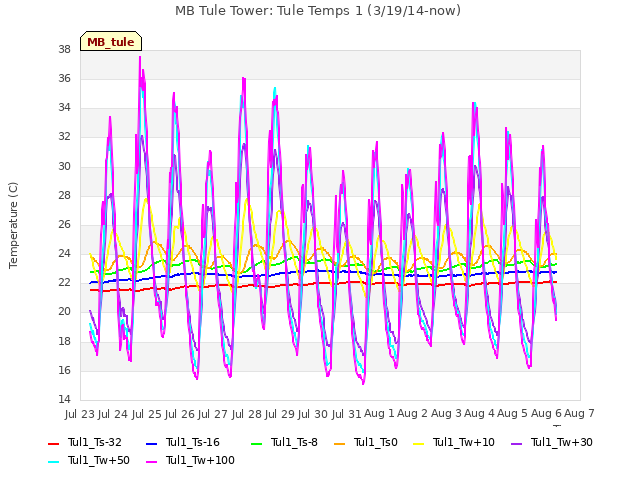
Task: Click the Jul 28 x-axis tick label
Action: (x=247, y=414)
